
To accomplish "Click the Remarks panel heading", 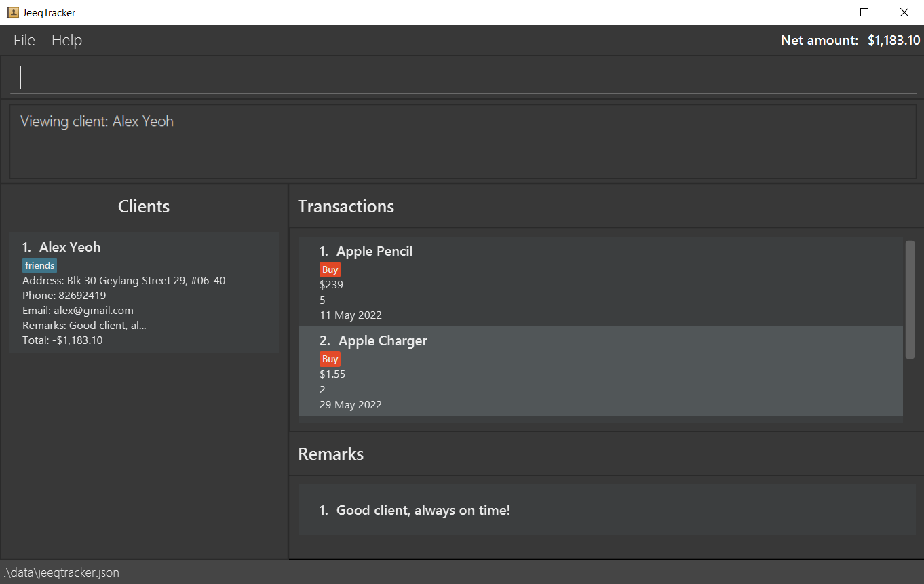I will coord(331,454).
